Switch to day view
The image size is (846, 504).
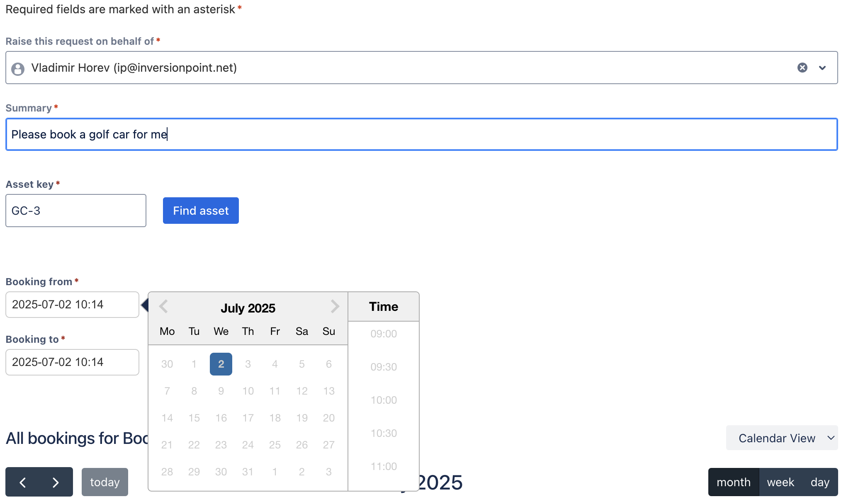[820, 482]
